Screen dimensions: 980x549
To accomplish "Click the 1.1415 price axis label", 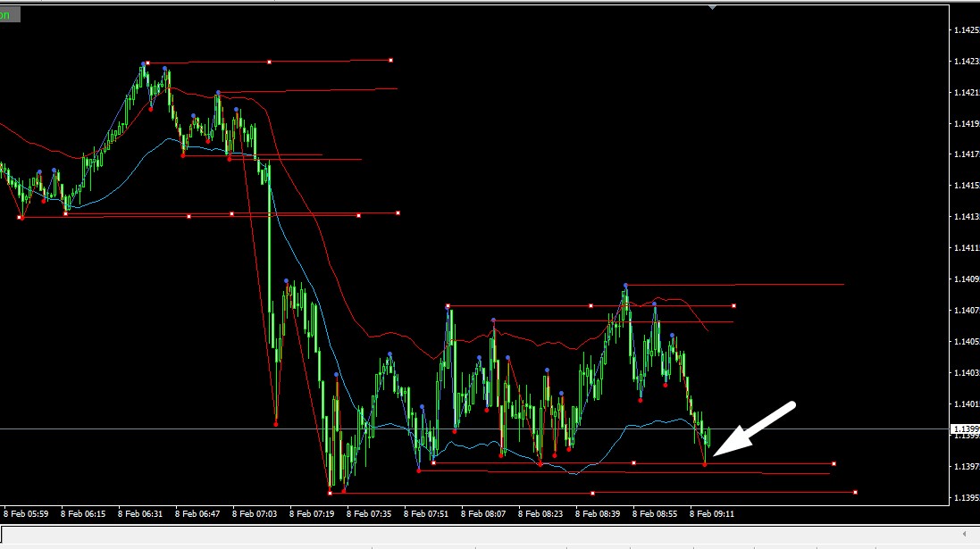I will click(967, 186).
